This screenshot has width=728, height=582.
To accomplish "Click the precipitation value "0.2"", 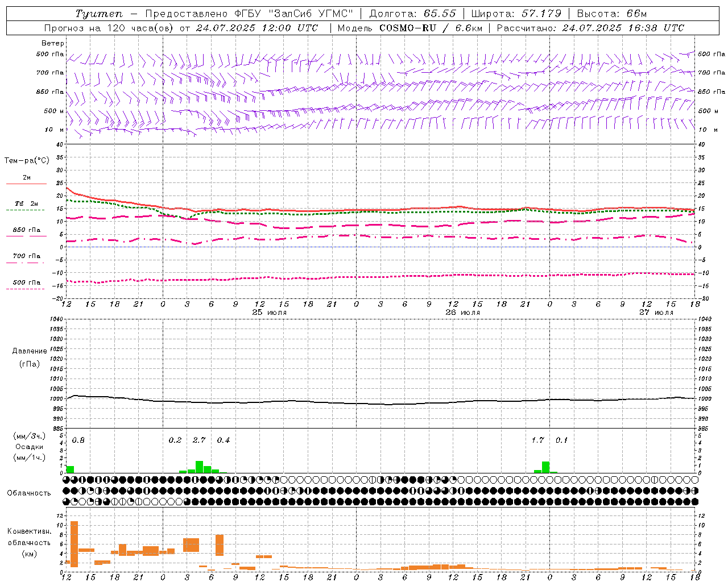I will click(175, 440).
